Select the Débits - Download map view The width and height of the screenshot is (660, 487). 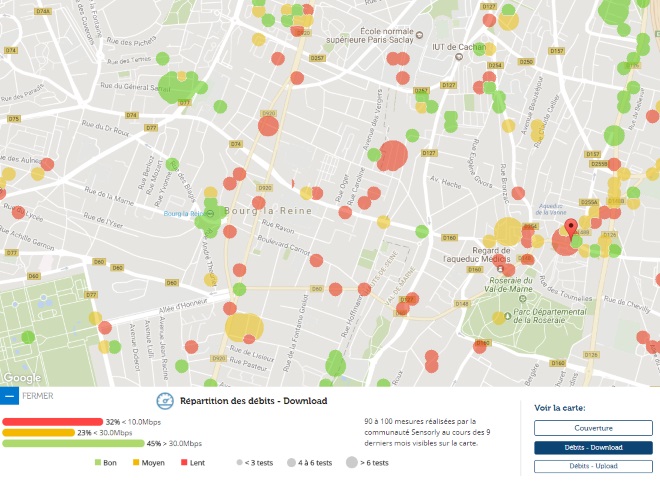point(591,447)
